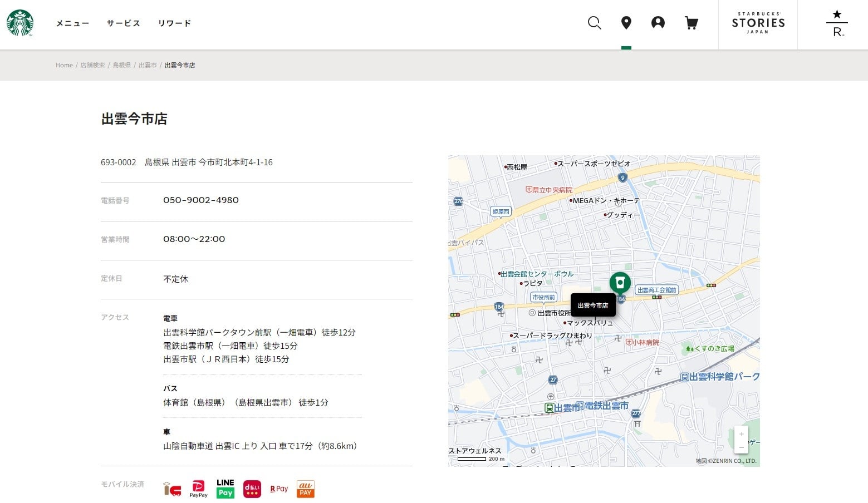Image resolution: width=868 pixels, height=503 pixels.
Task: Open the account profile icon
Action: click(x=658, y=23)
